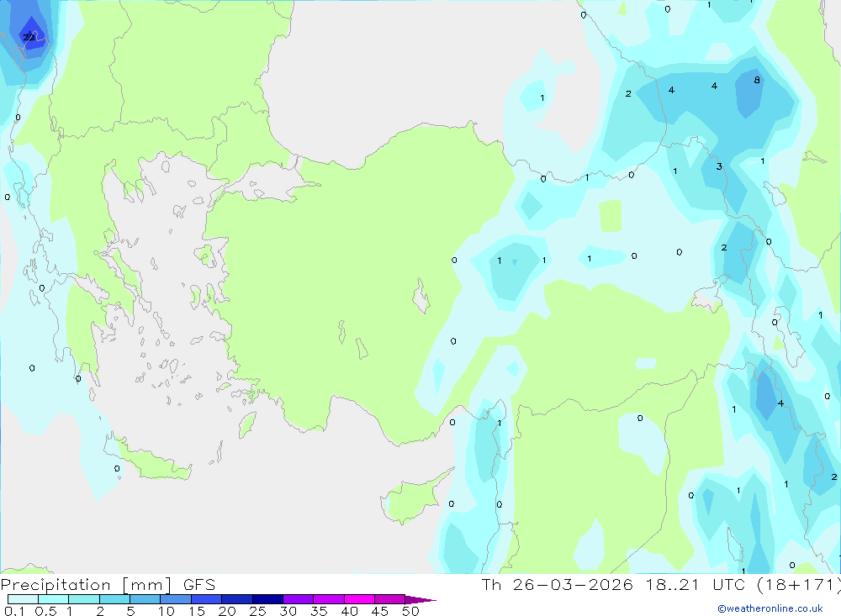Select the 25–30 mm navy legend swatch
This screenshot has height=616, width=841.
tap(267, 599)
